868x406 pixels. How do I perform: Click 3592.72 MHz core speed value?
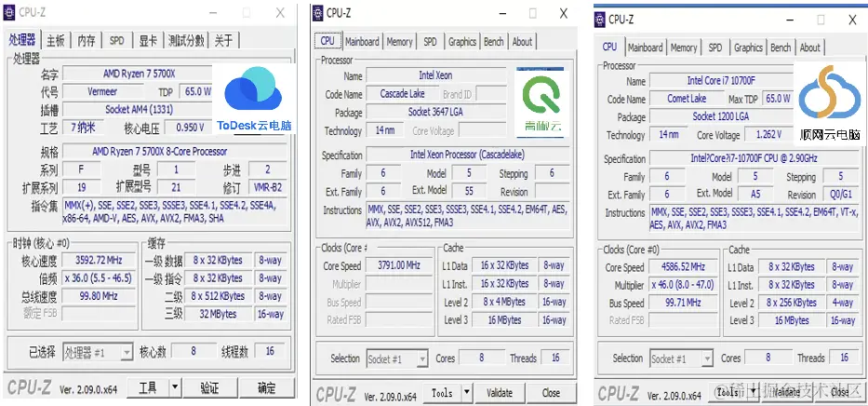pos(100,261)
